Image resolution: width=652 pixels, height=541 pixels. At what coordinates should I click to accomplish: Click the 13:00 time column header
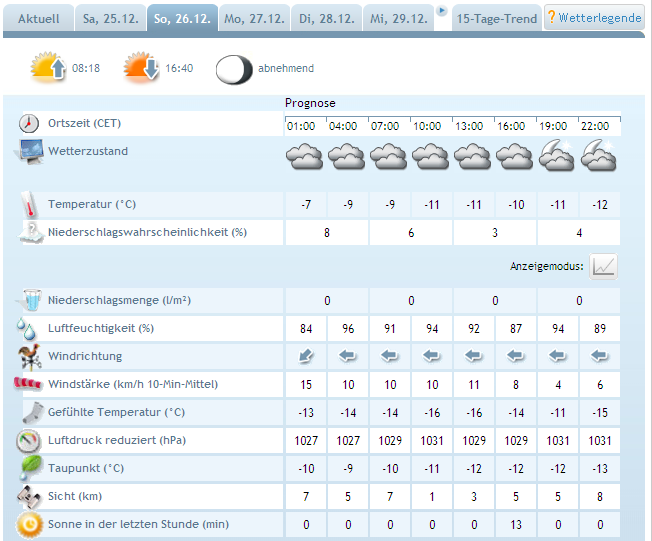(x=469, y=126)
